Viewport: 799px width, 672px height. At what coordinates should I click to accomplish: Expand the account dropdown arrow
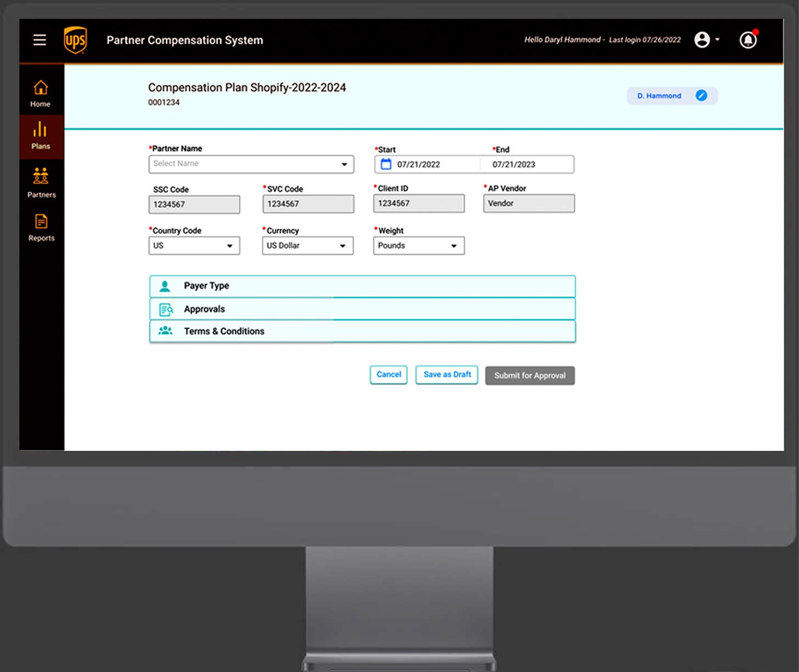717,39
